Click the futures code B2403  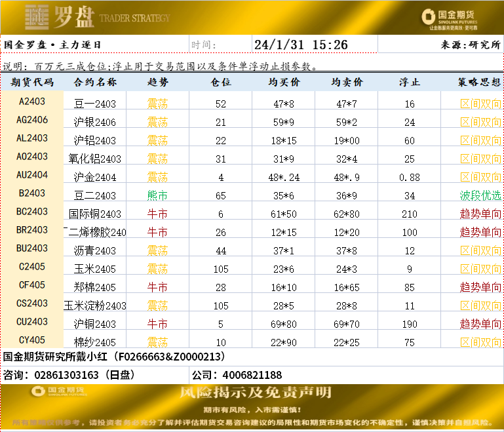tap(32, 193)
